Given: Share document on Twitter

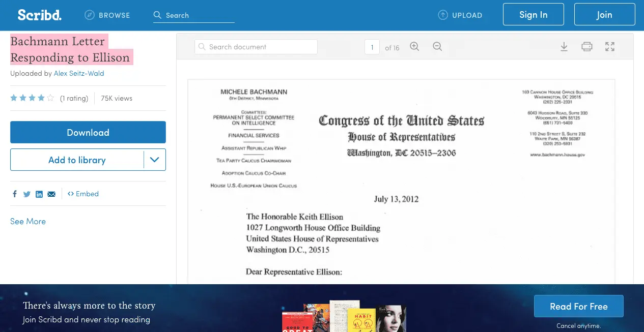Looking at the screenshot, I should 27,194.
